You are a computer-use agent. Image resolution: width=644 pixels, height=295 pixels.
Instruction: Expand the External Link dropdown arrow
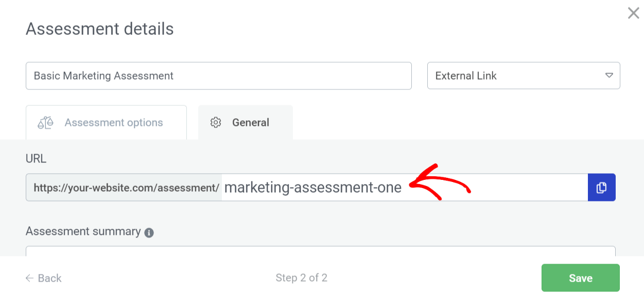coord(609,76)
